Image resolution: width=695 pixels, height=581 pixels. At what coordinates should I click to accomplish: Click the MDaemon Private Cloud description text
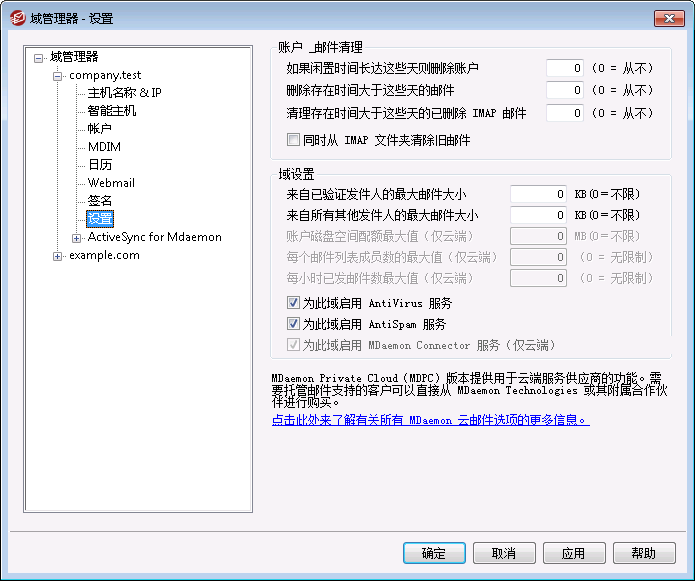[x=469, y=390]
